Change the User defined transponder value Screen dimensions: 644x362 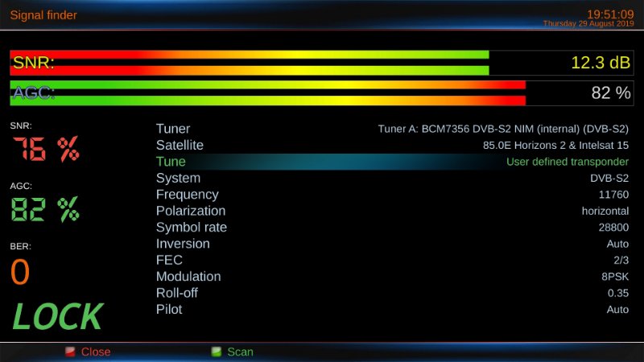pos(568,162)
